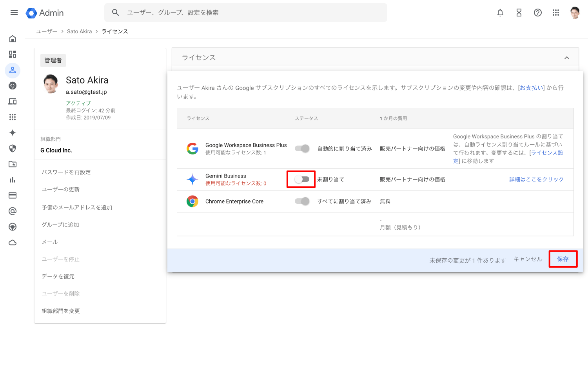
Task: Click the Google Workspace G logo
Action: (x=192, y=149)
